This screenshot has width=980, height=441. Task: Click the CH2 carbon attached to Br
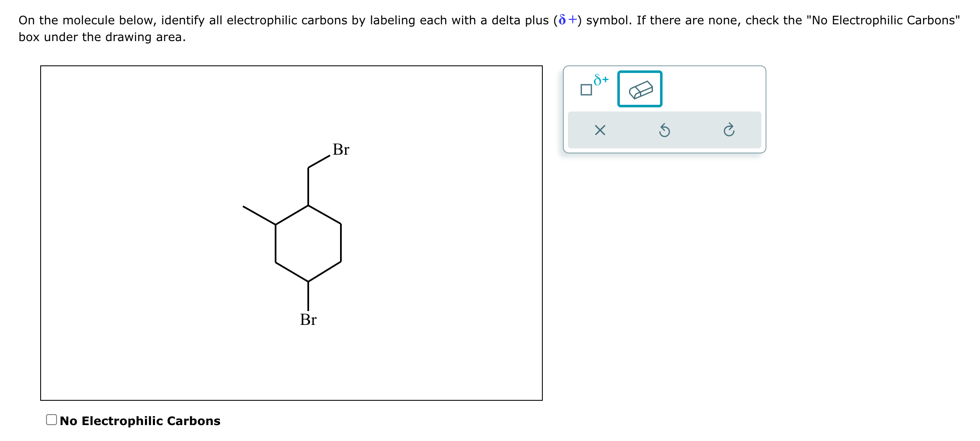309,167
